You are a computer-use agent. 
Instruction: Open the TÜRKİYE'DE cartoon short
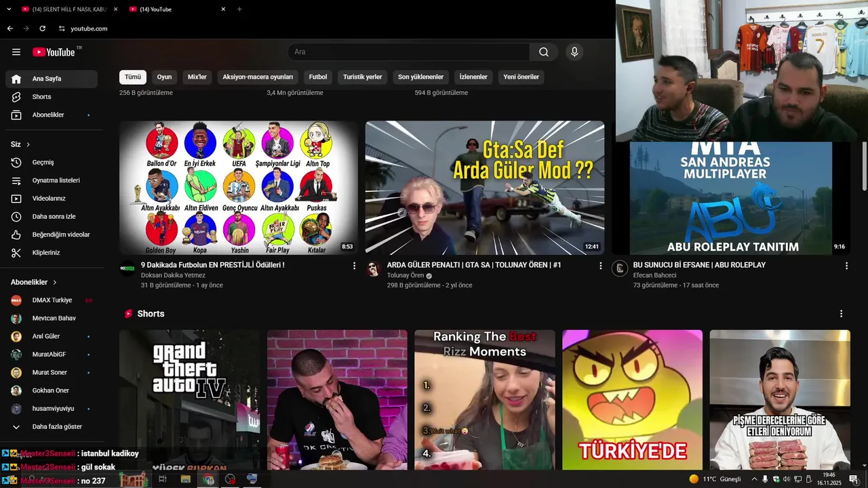[x=632, y=400]
